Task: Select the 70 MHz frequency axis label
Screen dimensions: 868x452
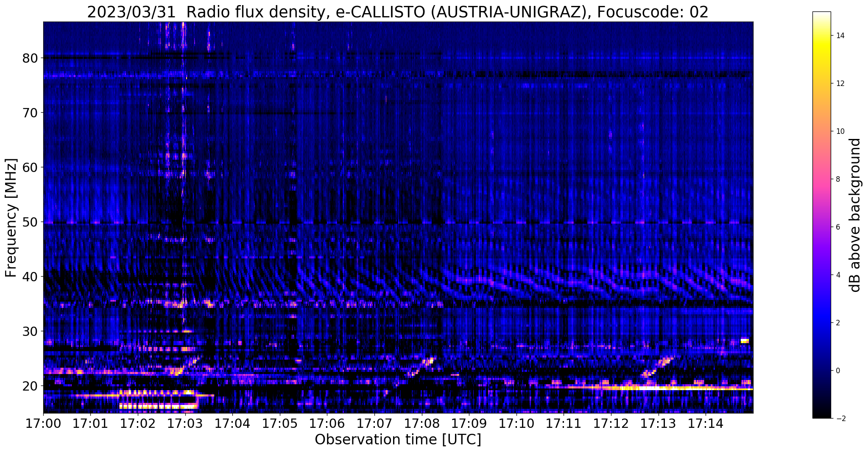Action: coord(30,113)
